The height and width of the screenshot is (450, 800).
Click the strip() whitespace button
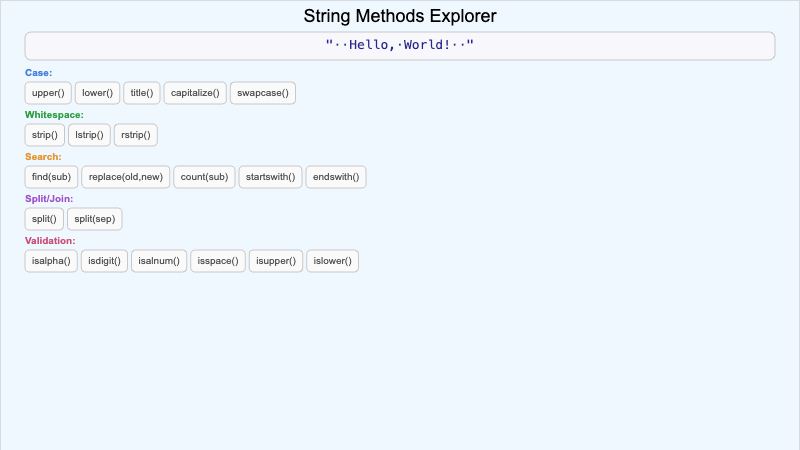44,135
